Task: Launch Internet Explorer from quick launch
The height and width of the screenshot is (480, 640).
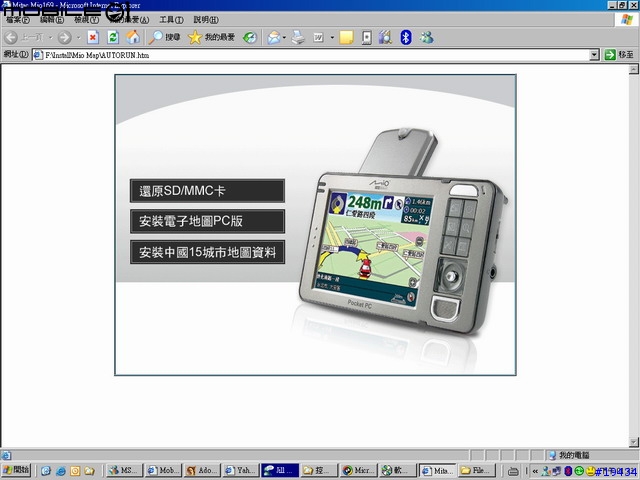Action: pyautogui.click(x=60, y=471)
